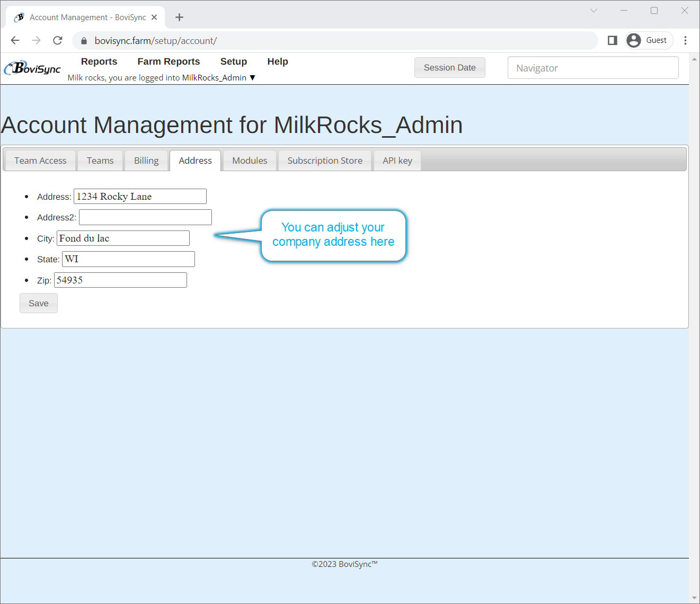Focus the empty Address2 field
Viewport: 700px width, 604px height.
(x=145, y=217)
